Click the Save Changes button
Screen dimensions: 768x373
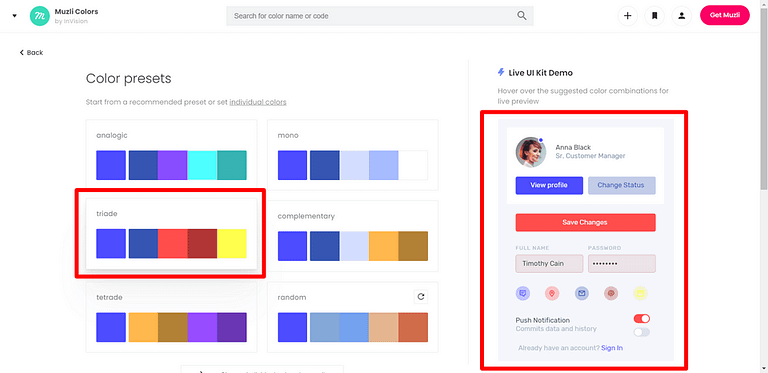click(585, 222)
